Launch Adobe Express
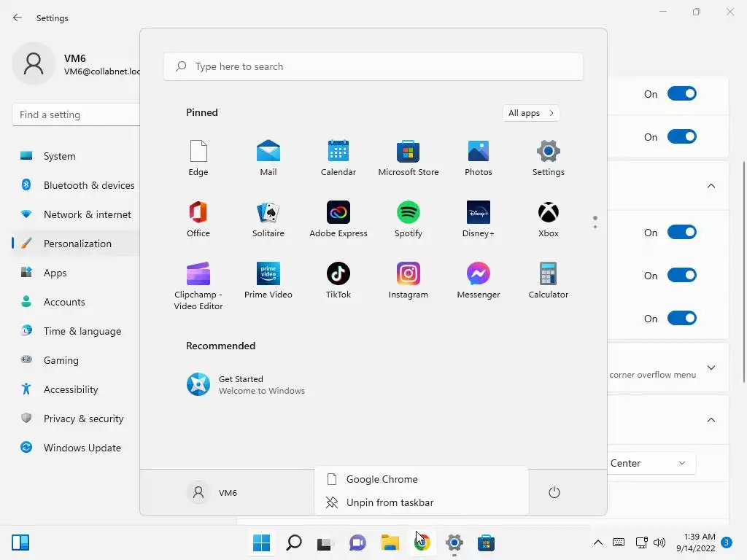This screenshot has width=747, height=560. pos(338,219)
